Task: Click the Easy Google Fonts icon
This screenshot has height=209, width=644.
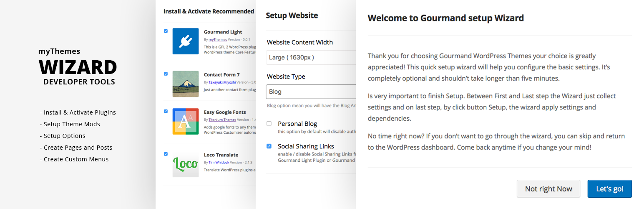Action: (186, 121)
